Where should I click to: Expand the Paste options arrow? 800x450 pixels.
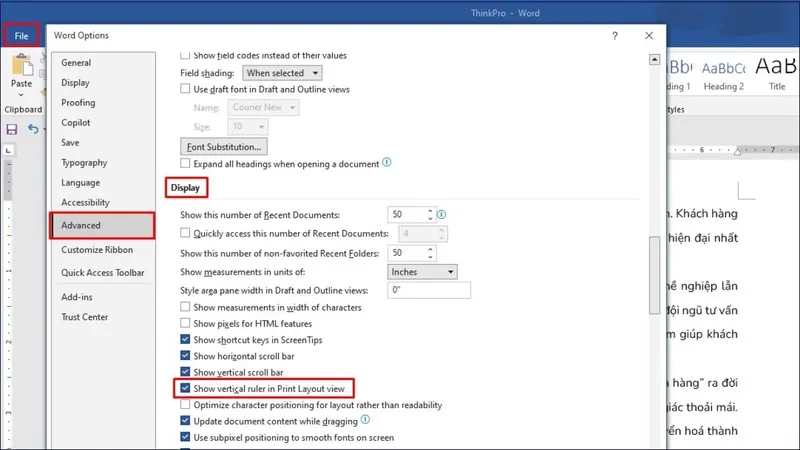tap(21, 95)
